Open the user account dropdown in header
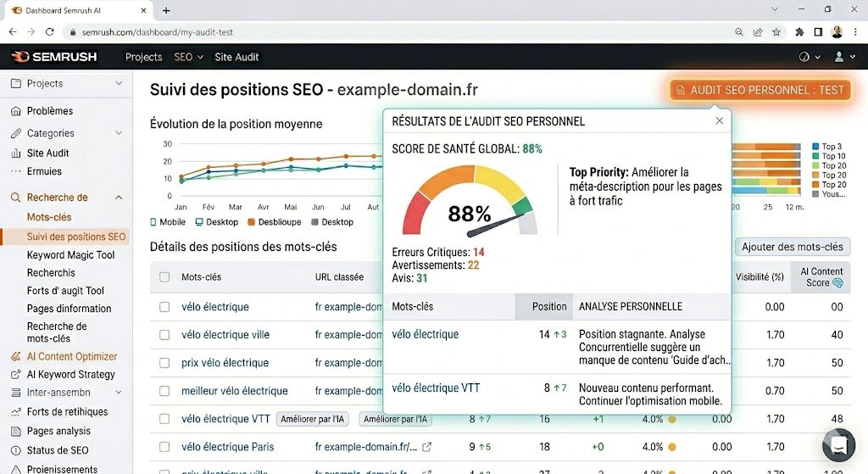Image resolution: width=868 pixels, height=474 pixels. click(844, 57)
